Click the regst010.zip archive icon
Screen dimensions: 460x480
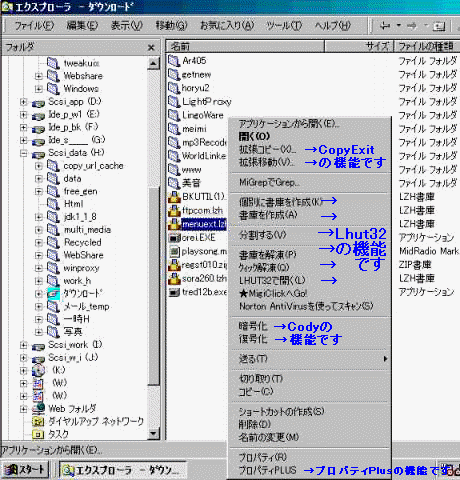point(174,265)
